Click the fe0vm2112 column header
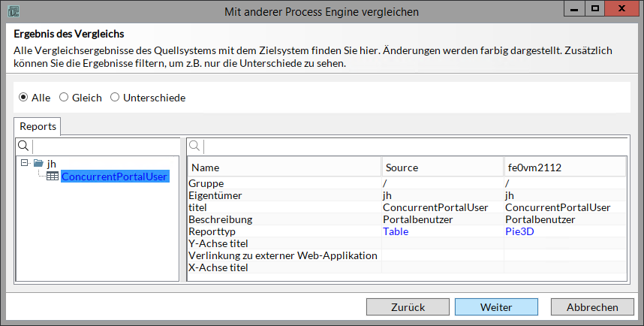This screenshot has width=644, height=326. pyautogui.click(x=565, y=168)
